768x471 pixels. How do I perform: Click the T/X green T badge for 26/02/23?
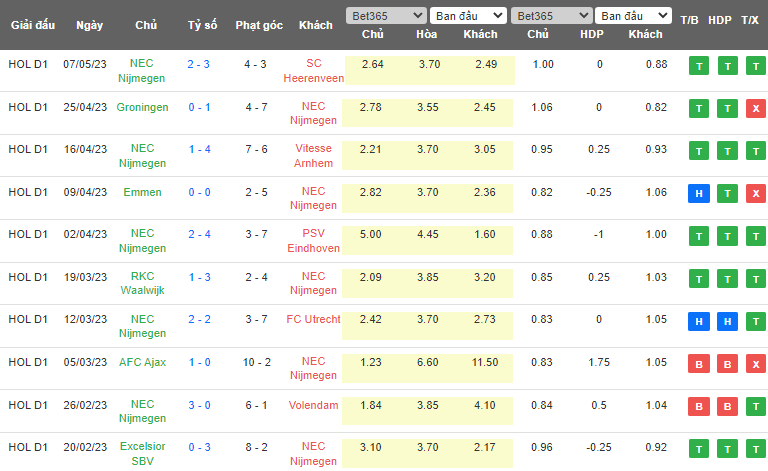tap(756, 407)
